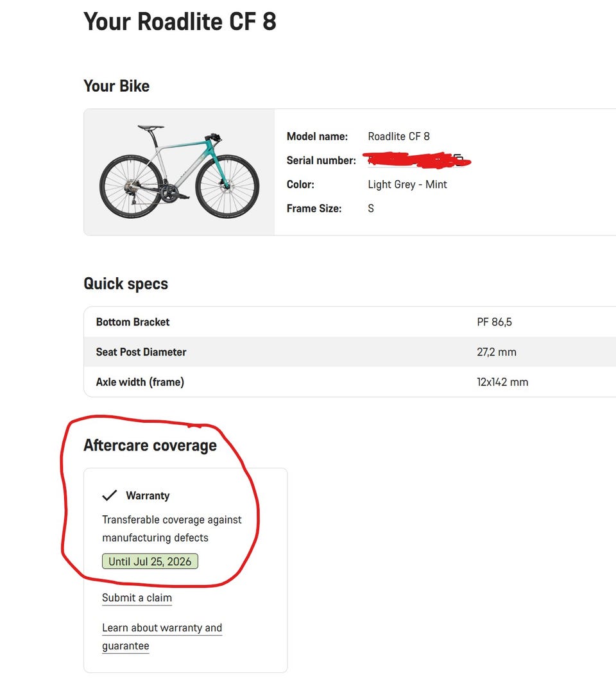Screen dimensions: 616x700
Task: Click the Quick specs heading
Action: (x=126, y=284)
